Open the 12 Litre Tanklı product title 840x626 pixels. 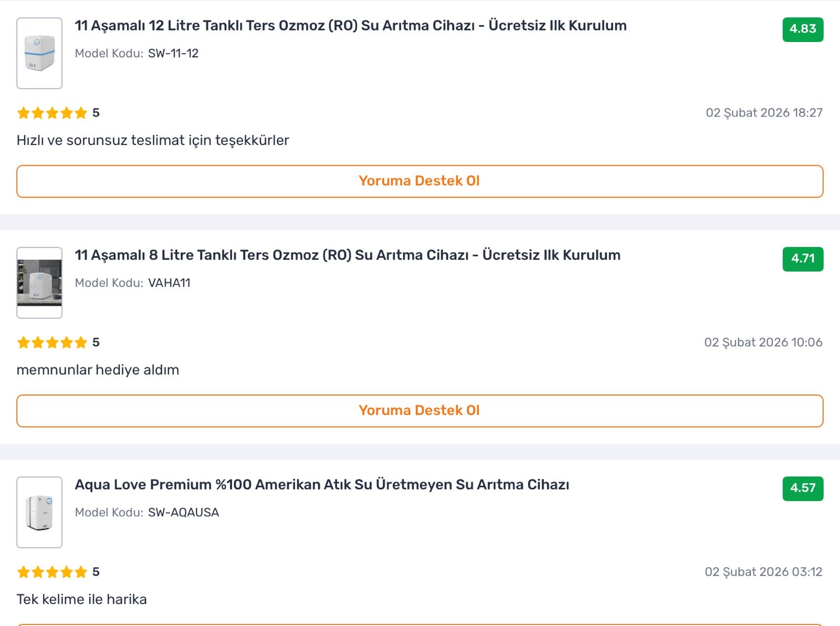click(x=350, y=26)
